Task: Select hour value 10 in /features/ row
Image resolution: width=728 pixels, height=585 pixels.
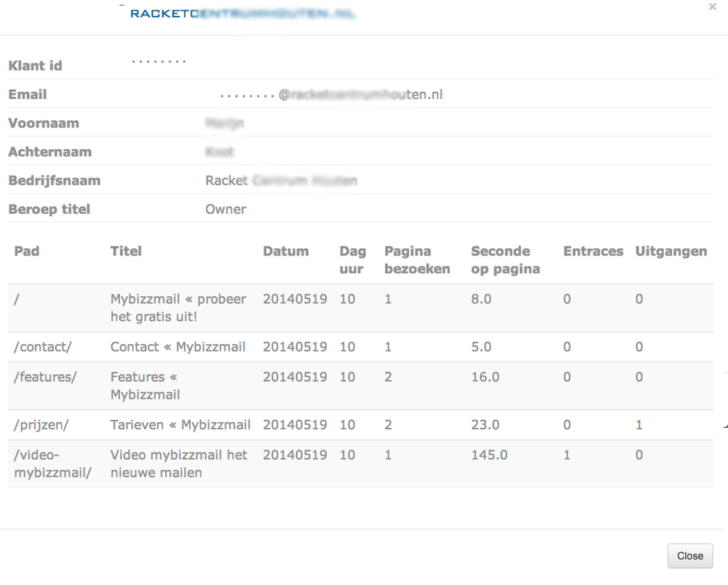Action: pos(347,377)
